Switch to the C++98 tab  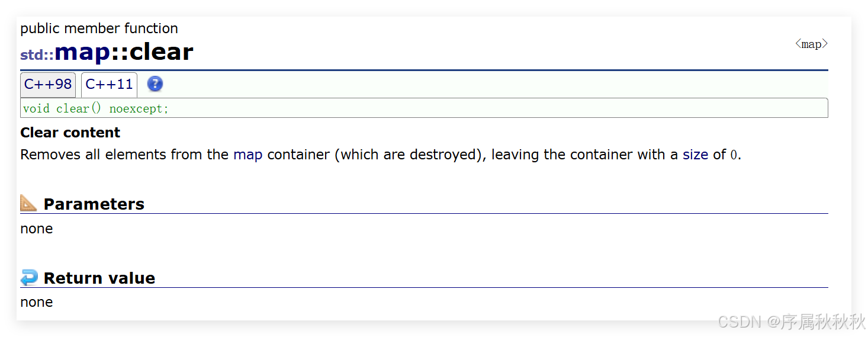pyautogui.click(x=48, y=84)
